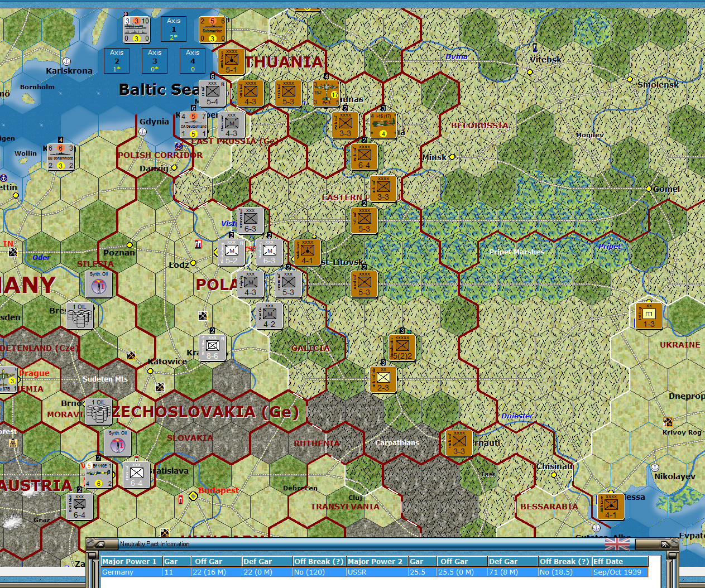The height and width of the screenshot is (588, 705).
Task: Select the Soviet 3-3 counter near Cernauti
Action: click(x=459, y=443)
